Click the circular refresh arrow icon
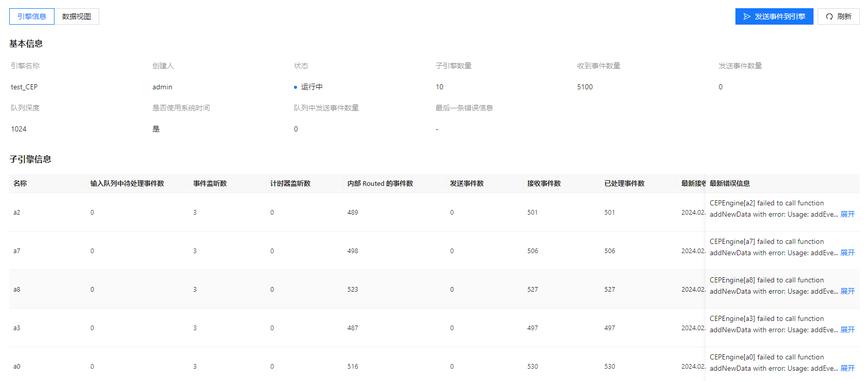This screenshot has width=868, height=381. [x=829, y=16]
